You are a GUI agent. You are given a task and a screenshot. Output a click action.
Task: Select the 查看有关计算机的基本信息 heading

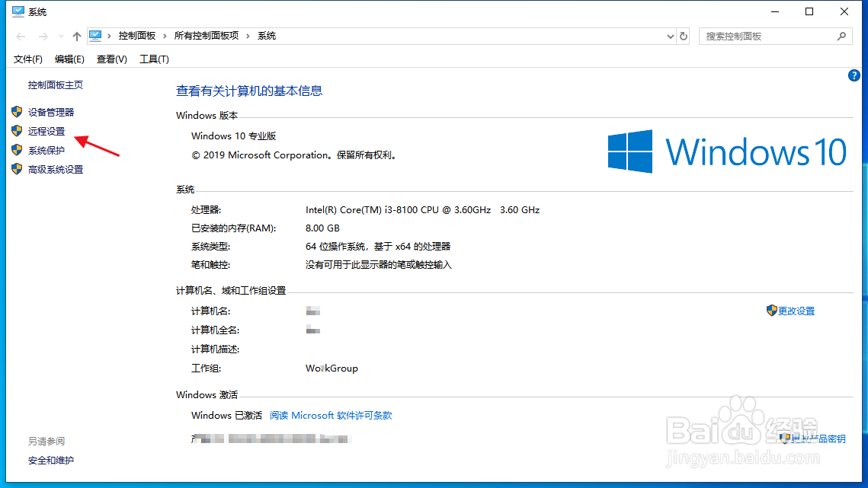pos(249,91)
